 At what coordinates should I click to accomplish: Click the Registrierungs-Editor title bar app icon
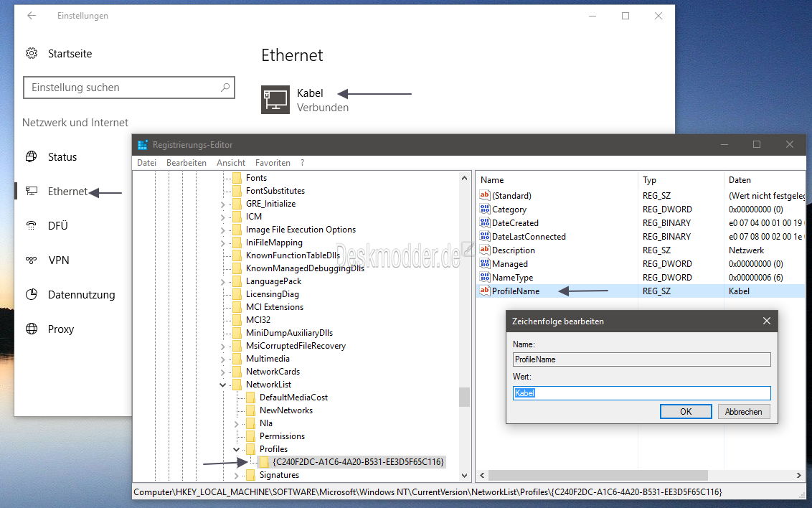(143, 145)
